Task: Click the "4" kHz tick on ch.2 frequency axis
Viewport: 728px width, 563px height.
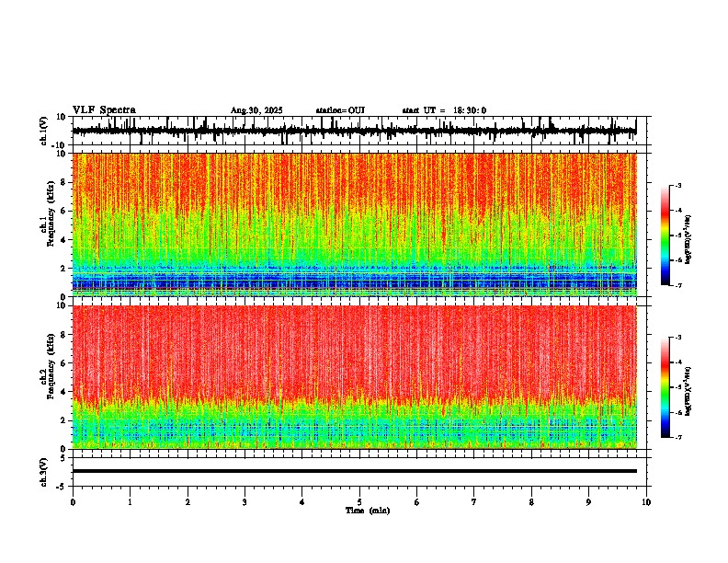Action: point(64,392)
